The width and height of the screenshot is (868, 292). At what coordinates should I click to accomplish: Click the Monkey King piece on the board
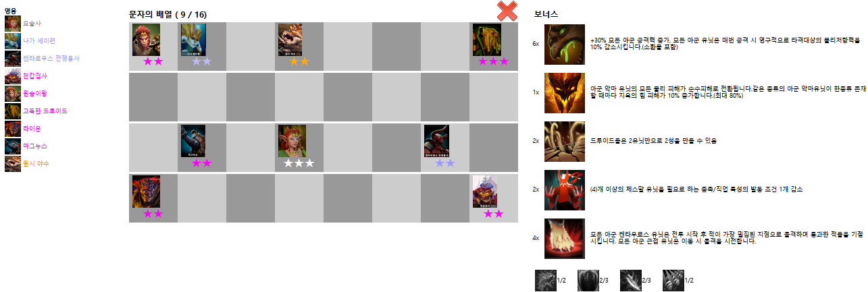tap(146, 40)
